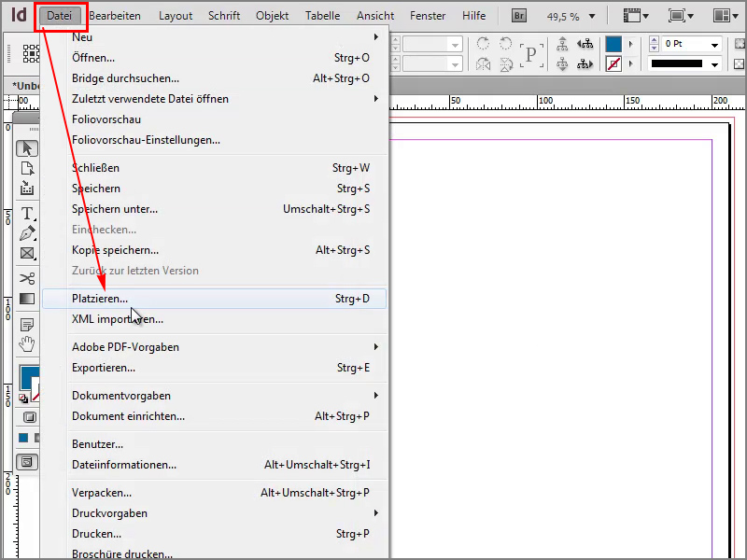747x560 pixels.
Task: Open the Objekt menu
Action: coord(272,15)
